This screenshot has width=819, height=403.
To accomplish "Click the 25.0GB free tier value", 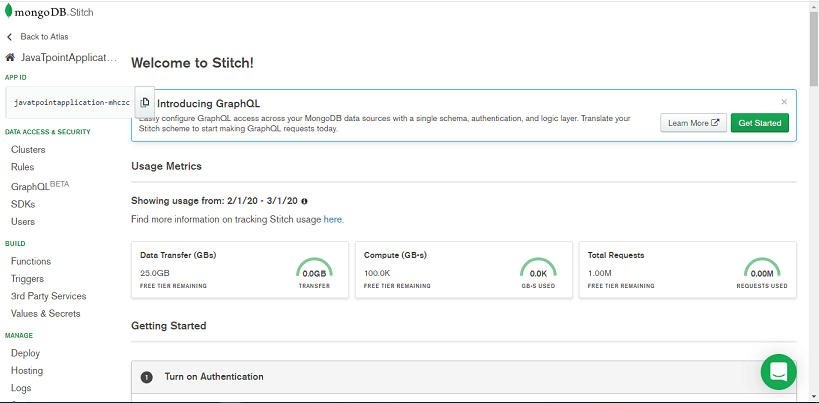I will [x=155, y=273].
